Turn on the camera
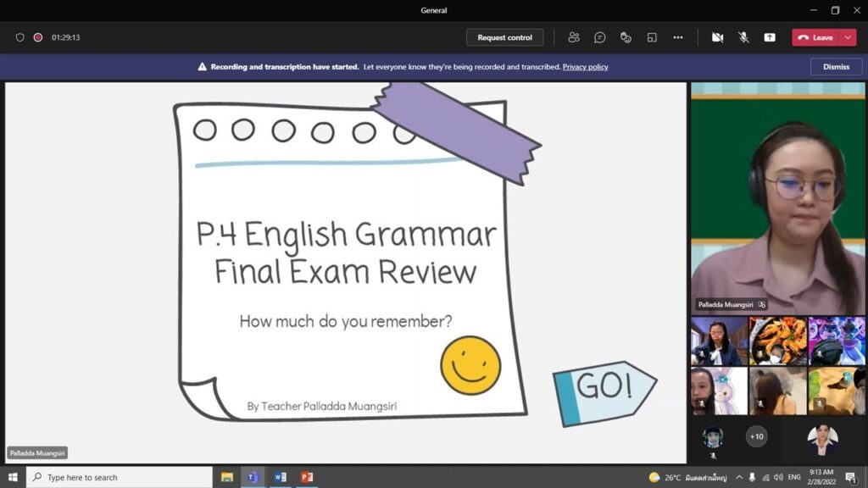The height and width of the screenshot is (488, 868). [717, 37]
